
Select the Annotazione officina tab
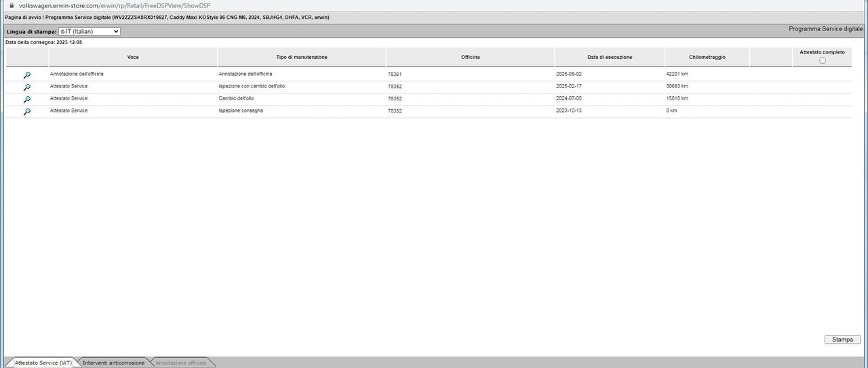click(x=180, y=363)
